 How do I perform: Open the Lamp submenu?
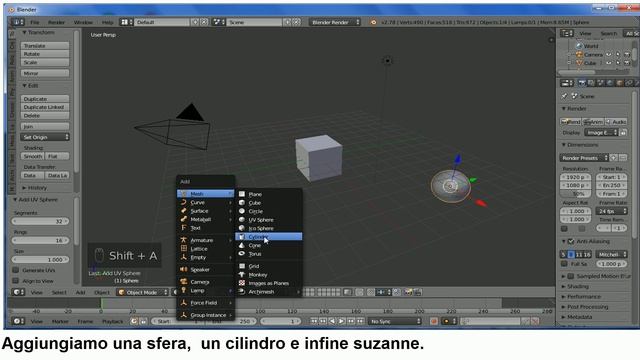[205, 290]
